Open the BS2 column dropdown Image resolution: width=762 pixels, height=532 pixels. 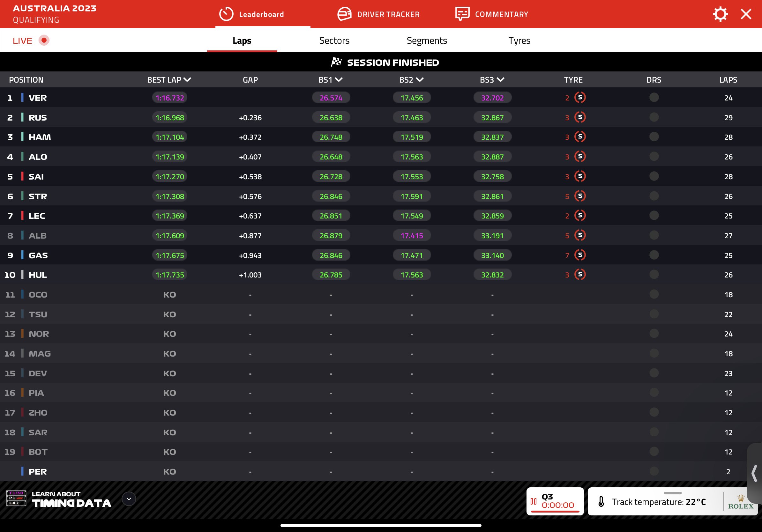click(x=420, y=80)
